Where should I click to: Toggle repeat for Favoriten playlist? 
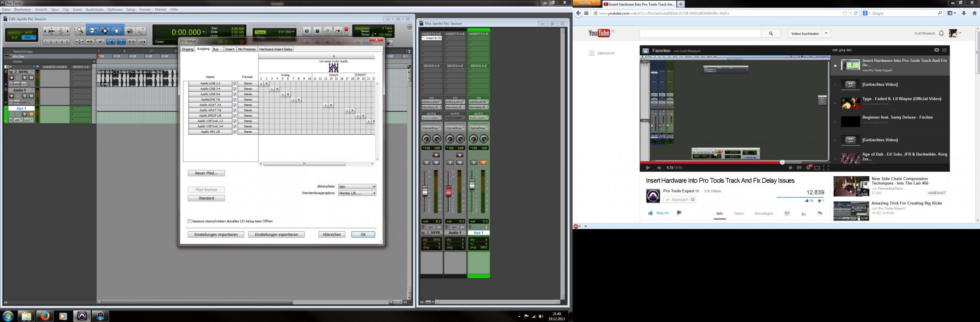click(x=936, y=50)
